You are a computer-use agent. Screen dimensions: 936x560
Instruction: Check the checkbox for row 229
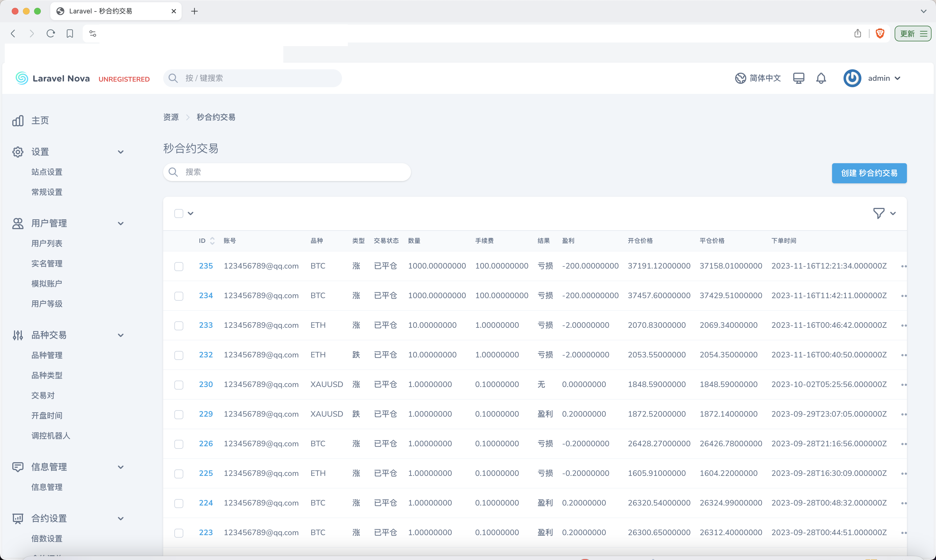(179, 415)
